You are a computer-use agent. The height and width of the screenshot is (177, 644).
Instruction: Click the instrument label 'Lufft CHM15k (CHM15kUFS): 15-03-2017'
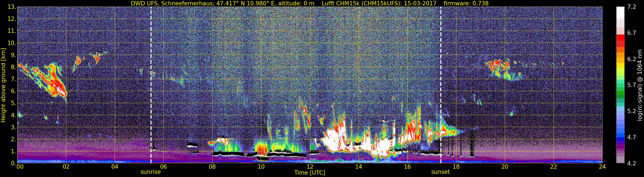(379, 3)
